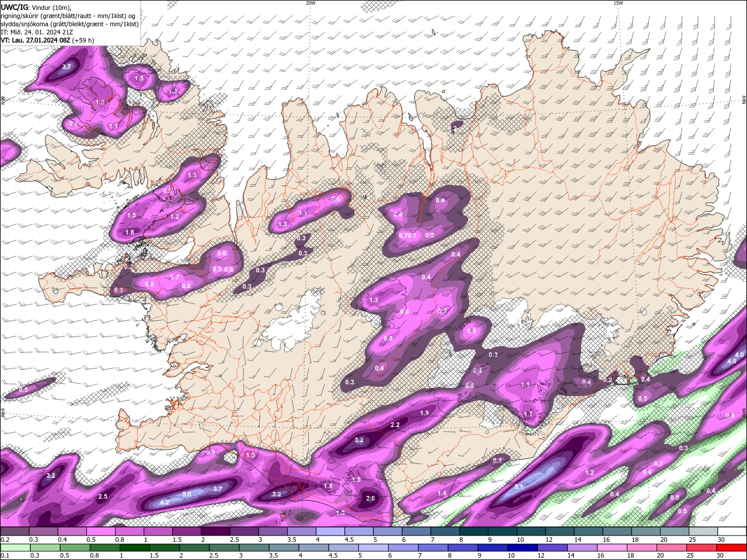Image resolution: width=747 pixels, height=560 pixels.
Task: Click the darkest purple 2 swatch in upper legend row
Action: [215, 531]
